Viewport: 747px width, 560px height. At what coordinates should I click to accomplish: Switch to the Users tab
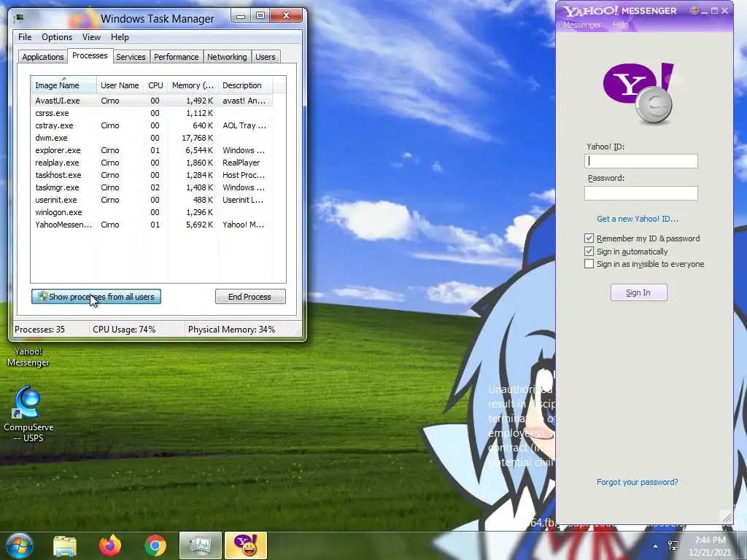(x=266, y=57)
